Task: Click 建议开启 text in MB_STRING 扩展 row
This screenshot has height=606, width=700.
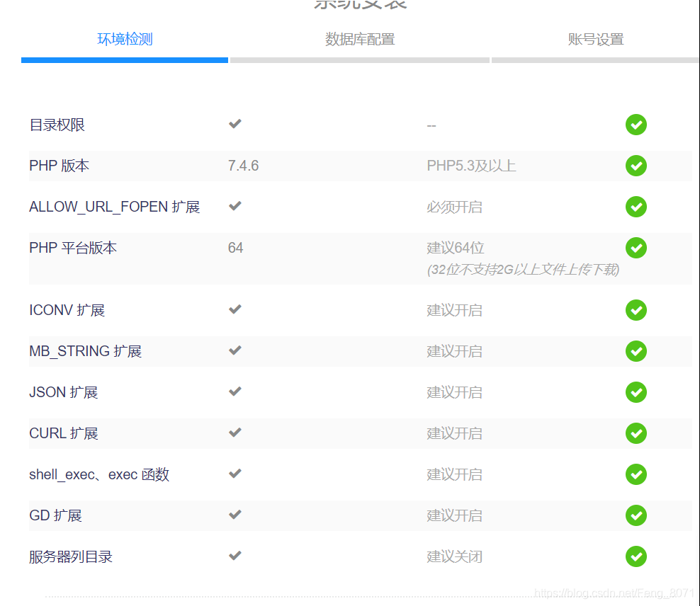Action: tap(454, 351)
